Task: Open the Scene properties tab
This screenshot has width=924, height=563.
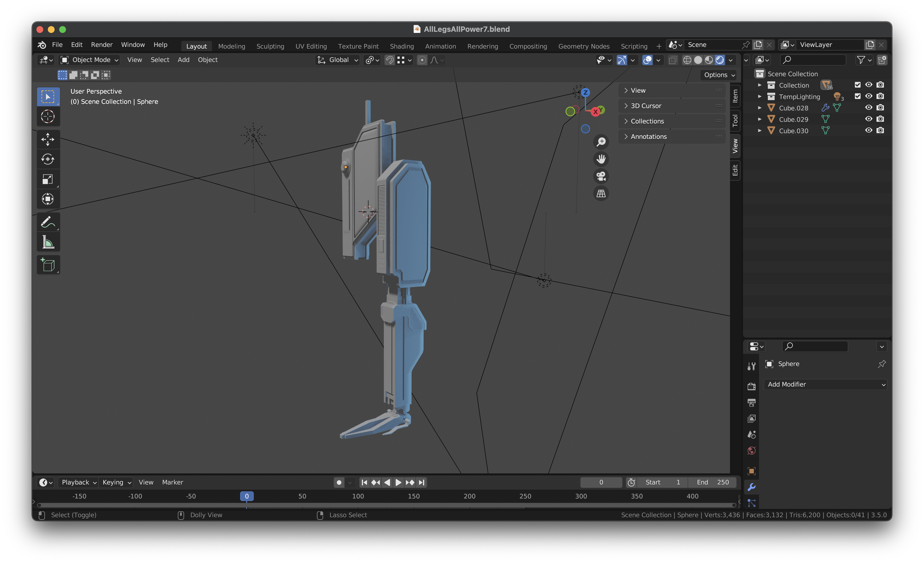Action: click(x=751, y=435)
